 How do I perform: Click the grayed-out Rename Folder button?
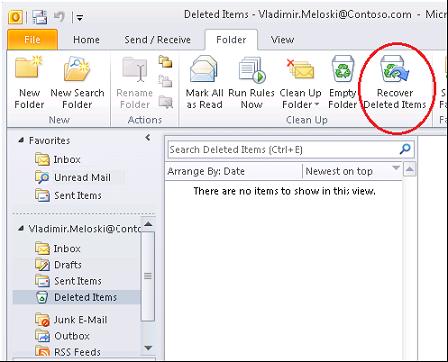tap(135, 83)
